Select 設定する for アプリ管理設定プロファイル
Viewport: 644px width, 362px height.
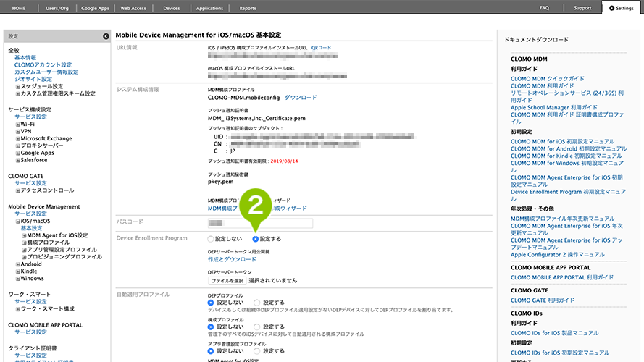tap(256, 351)
